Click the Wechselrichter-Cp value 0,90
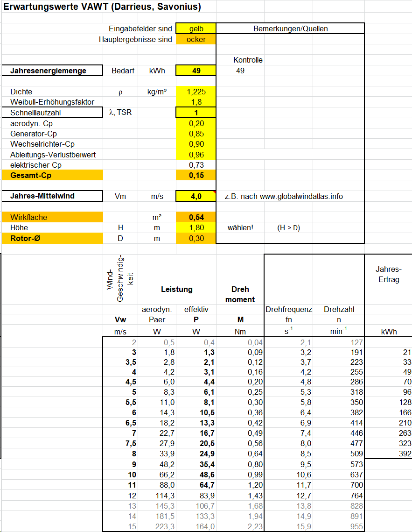Screen dimensions: 412x532 (x=196, y=144)
